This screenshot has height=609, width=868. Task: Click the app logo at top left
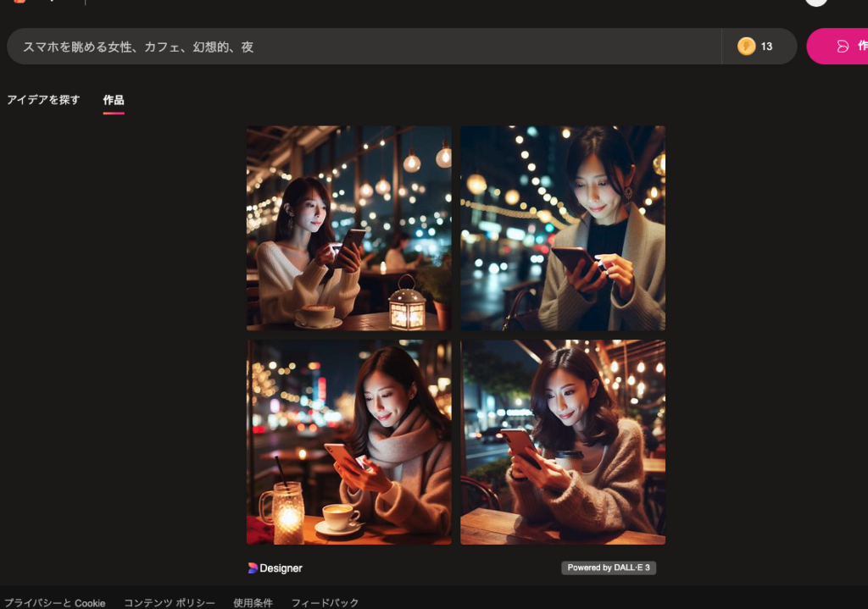pyautogui.click(x=19, y=2)
